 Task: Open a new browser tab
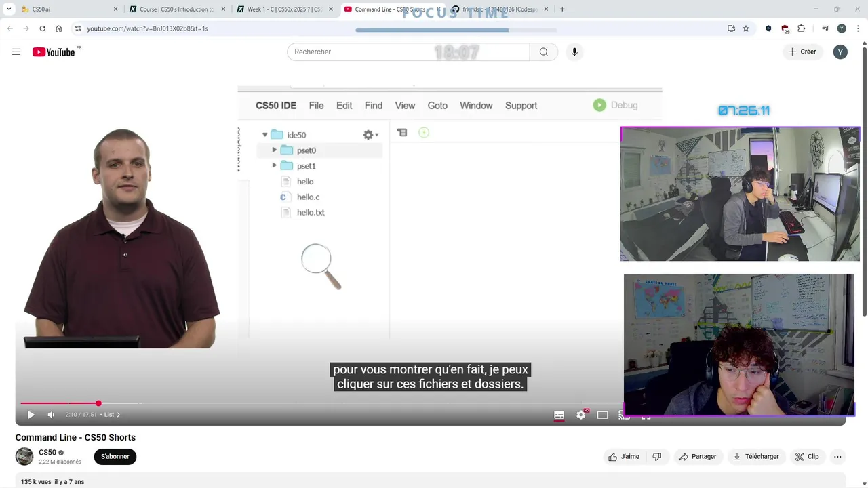(562, 9)
